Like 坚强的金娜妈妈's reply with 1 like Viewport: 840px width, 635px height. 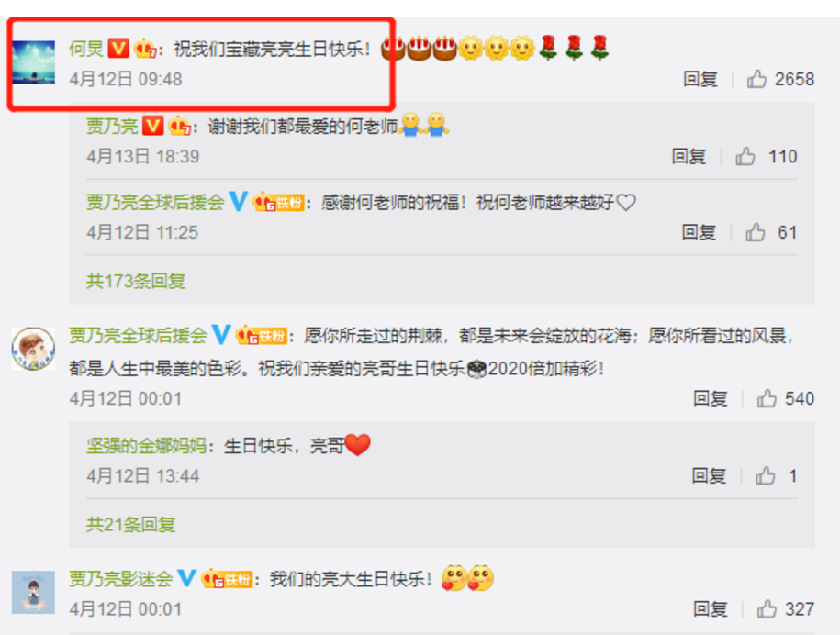(x=765, y=475)
